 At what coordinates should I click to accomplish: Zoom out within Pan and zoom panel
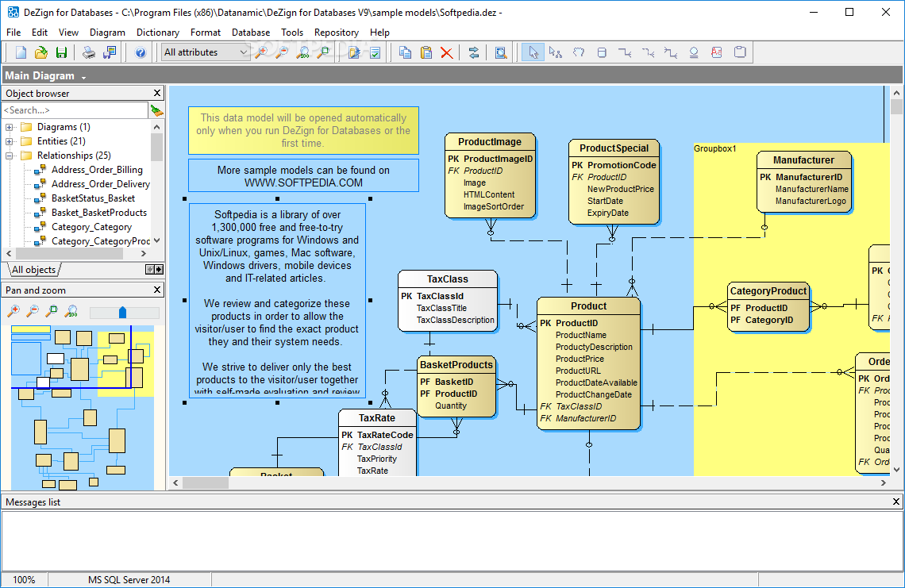[33, 312]
